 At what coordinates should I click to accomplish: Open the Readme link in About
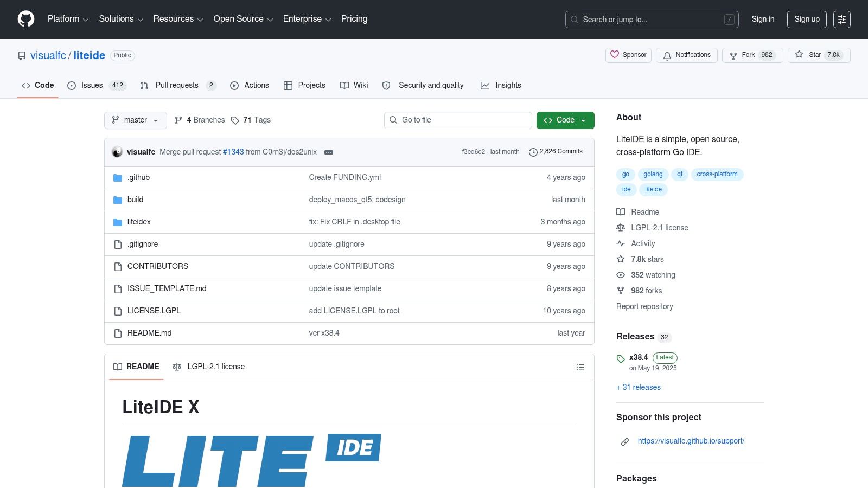click(x=638, y=212)
